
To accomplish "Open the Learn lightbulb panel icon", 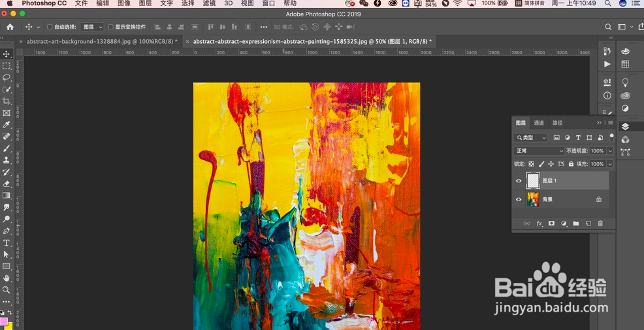I will coord(625,82).
